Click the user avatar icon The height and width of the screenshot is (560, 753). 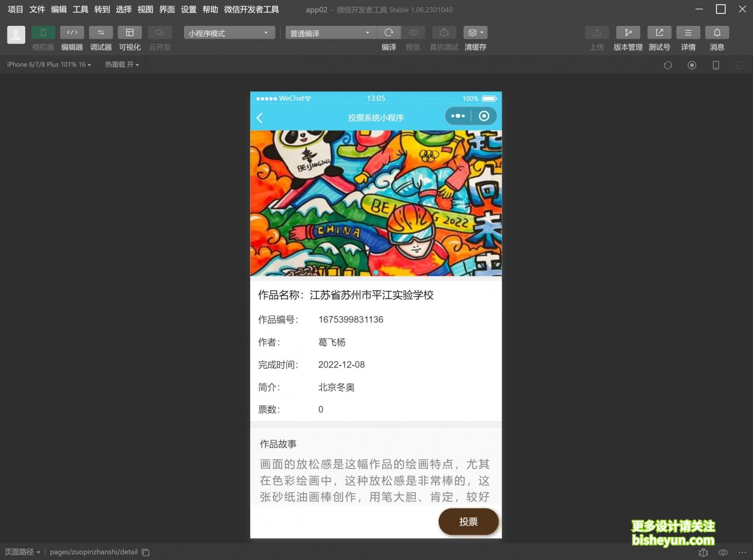(16, 35)
